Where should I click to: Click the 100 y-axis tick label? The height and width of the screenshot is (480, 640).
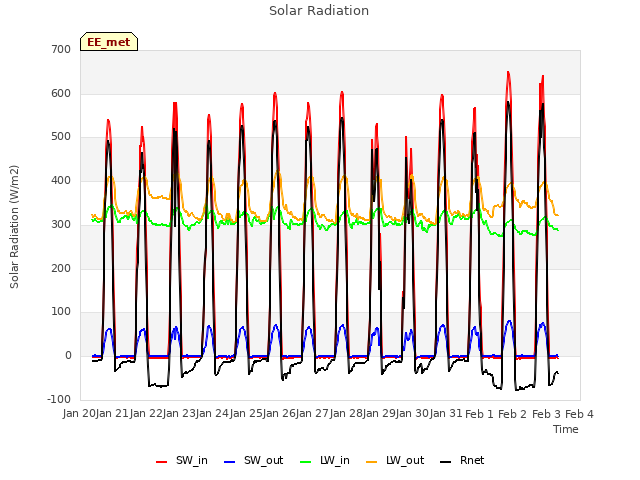click(x=61, y=311)
